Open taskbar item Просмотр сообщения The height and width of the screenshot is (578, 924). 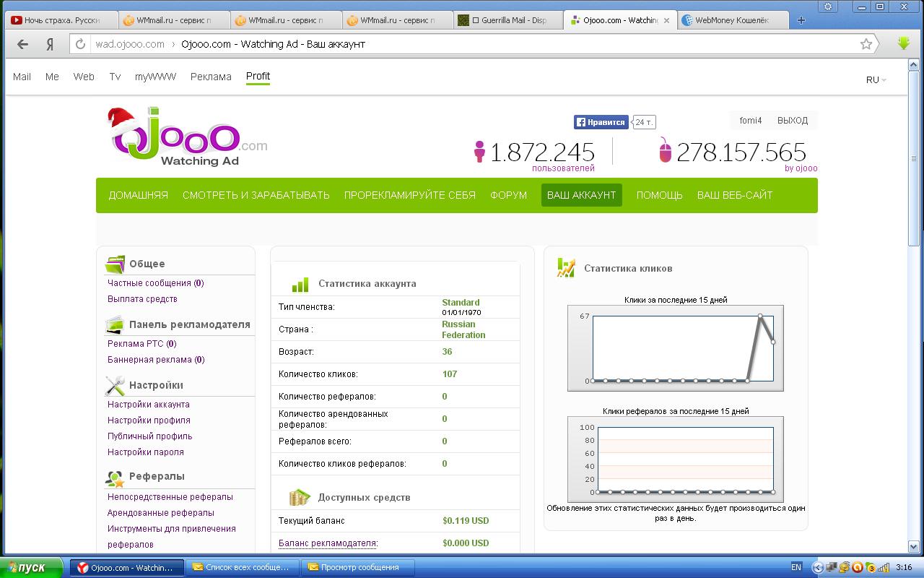359,568
